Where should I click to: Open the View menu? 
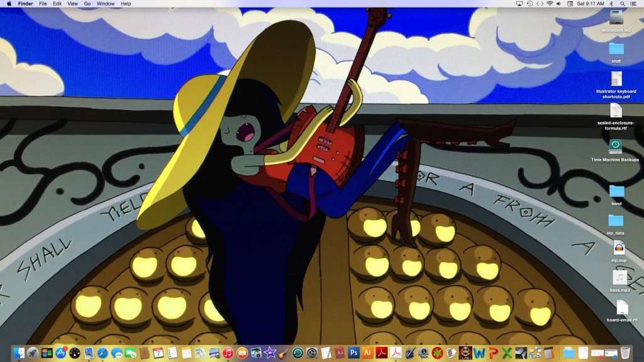(73, 4)
